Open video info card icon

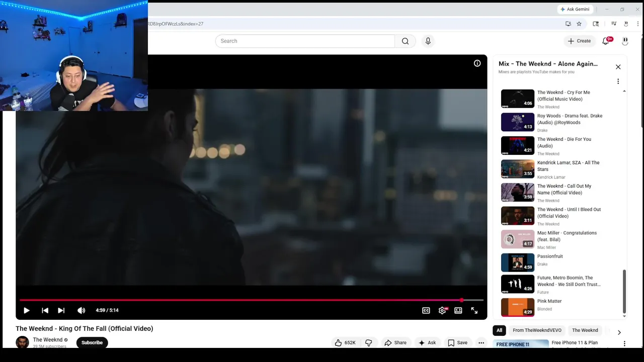[x=477, y=63]
